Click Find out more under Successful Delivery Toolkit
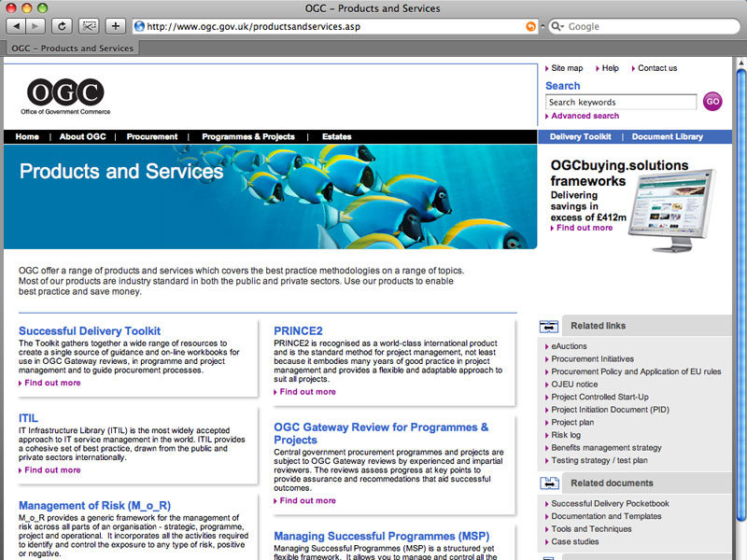Viewport: 747px width, 560px height. click(52, 383)
